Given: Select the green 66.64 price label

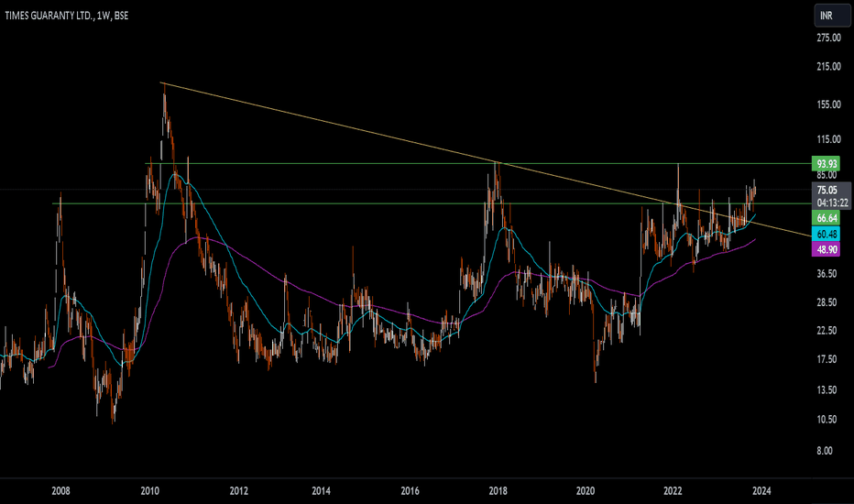Looking at the screenshot, I should tap(827, 218).
